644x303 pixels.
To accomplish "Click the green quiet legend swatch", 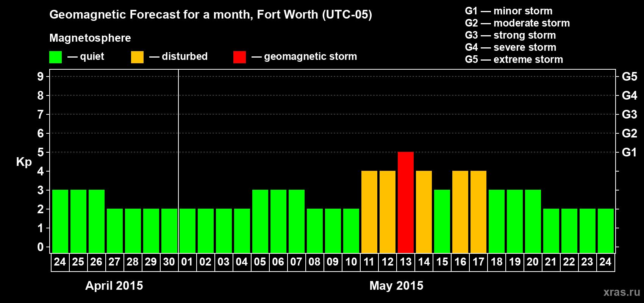I will point(56,57).
